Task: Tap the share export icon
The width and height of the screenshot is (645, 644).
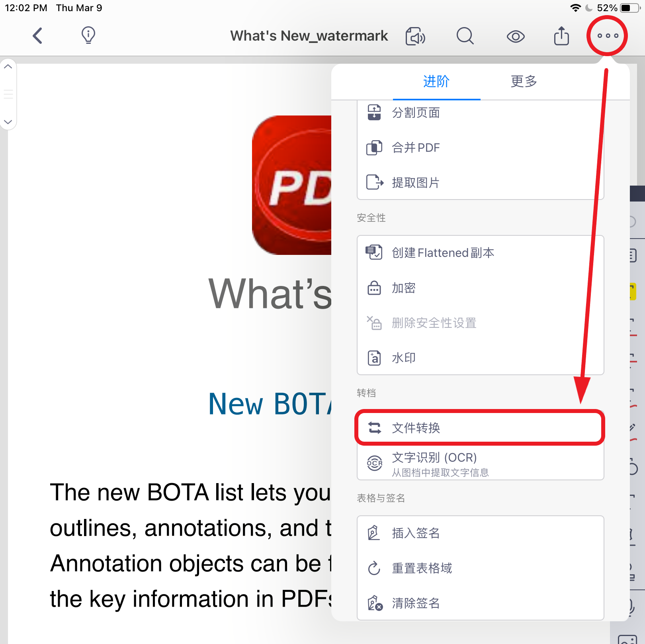Action: tap(561, 35)
